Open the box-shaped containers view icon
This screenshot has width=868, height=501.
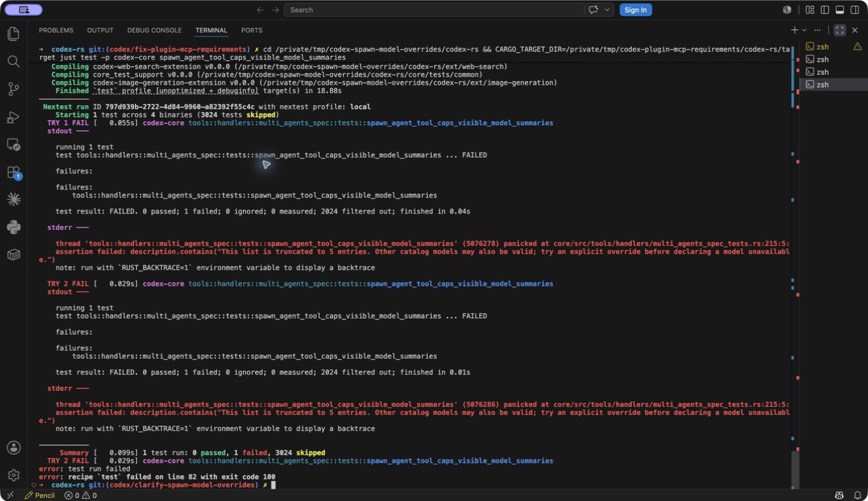point(13,255)
